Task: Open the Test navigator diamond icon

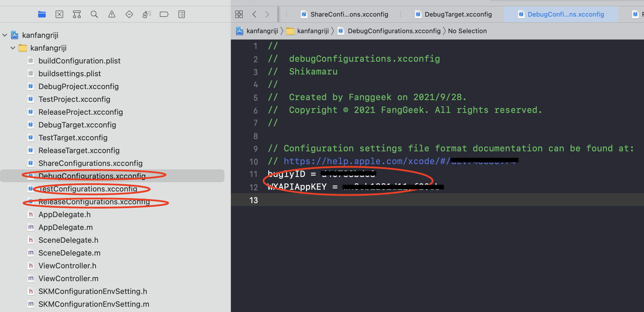Action: point(129,14)
